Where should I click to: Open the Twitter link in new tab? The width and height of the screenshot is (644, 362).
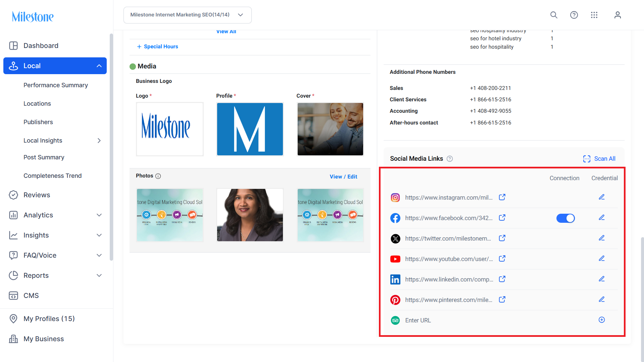pos(502,238)
